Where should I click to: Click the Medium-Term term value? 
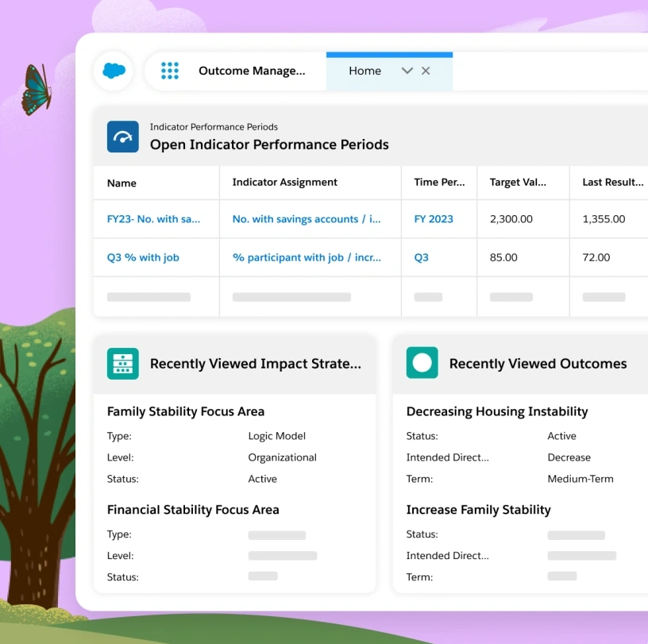[580, 479]
